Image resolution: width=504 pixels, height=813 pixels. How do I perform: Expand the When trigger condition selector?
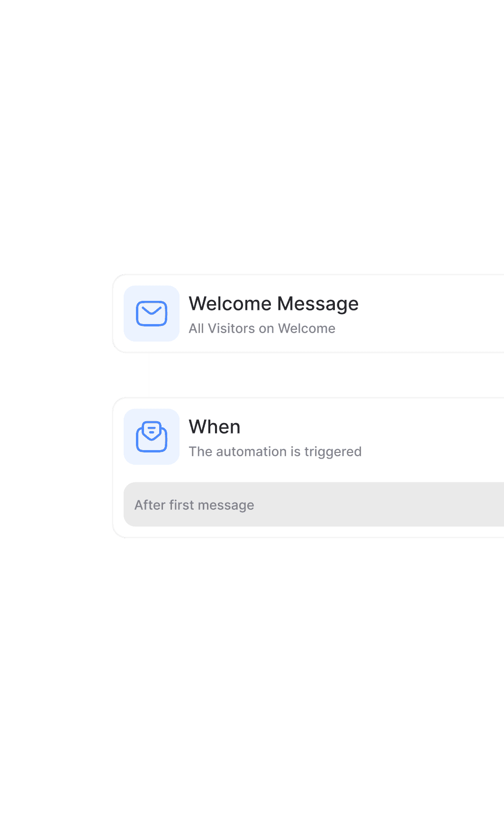314,505
